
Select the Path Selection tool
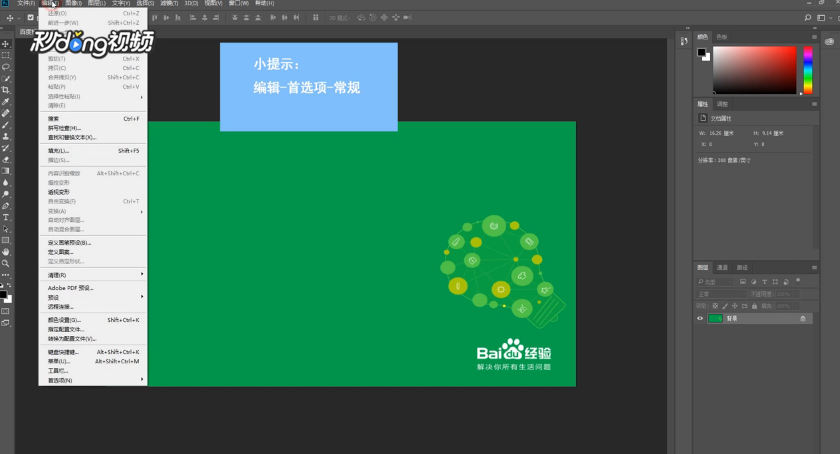click(6, 229)
